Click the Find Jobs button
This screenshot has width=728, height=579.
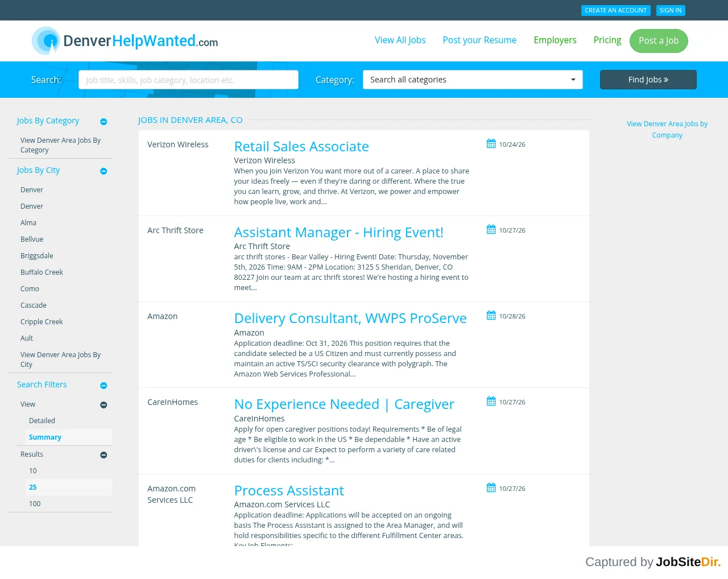648,80
